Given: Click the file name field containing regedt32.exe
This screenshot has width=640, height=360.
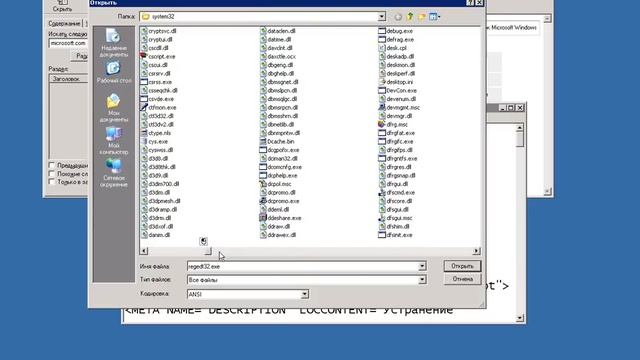Looking at the screenshot, I should click(302, 266).
